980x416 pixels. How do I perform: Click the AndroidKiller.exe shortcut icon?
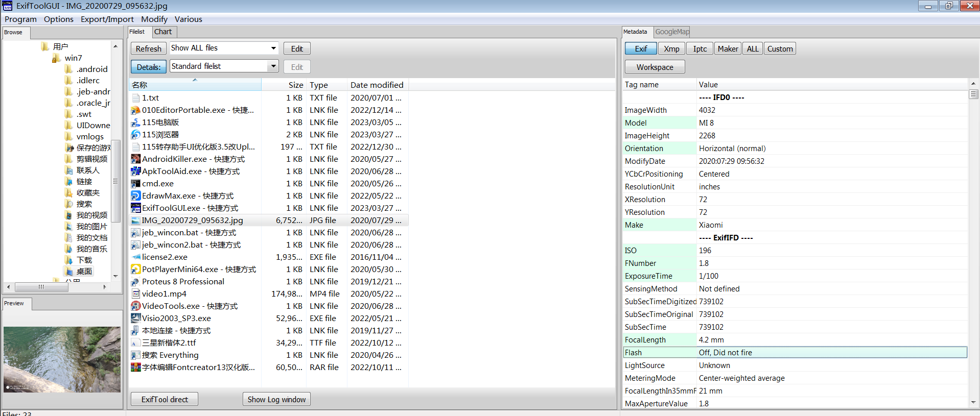point(135,159)
